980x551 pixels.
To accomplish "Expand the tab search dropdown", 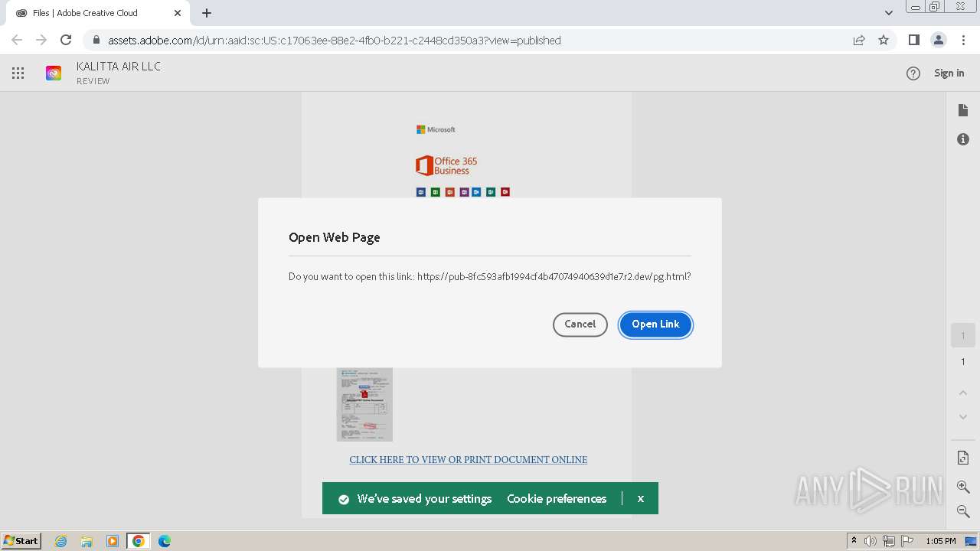I will [889, 13].
